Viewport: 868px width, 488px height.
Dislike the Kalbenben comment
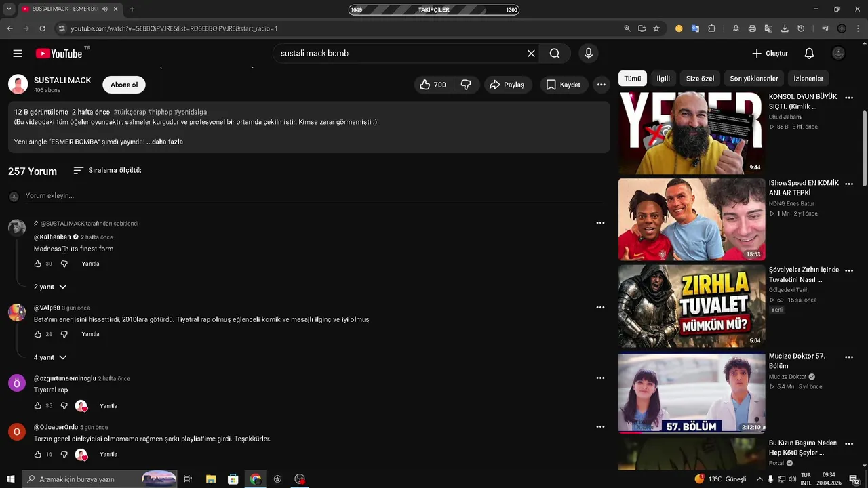(64, 264)
